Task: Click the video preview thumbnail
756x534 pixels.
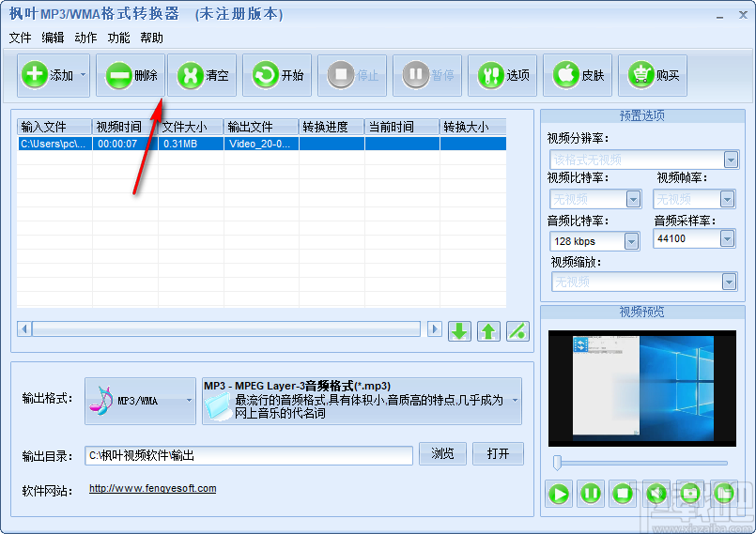Action: pyautogui.click(x=642, y=389)
